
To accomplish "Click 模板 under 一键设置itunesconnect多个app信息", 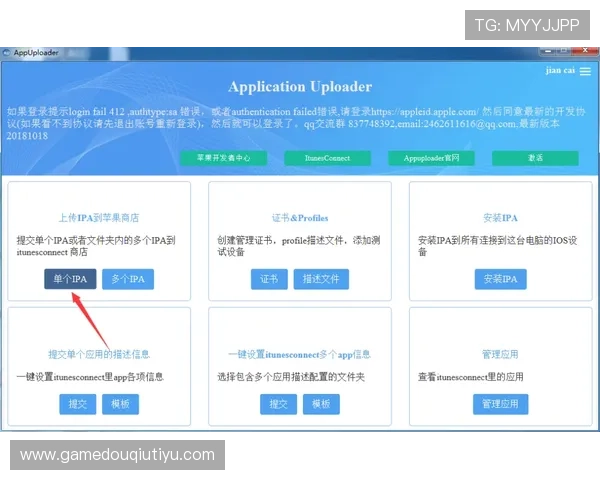I will pyautogui.click(x=321, y=404).
